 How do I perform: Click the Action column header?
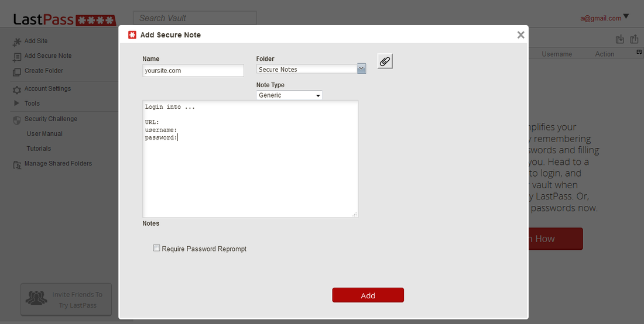605,54
